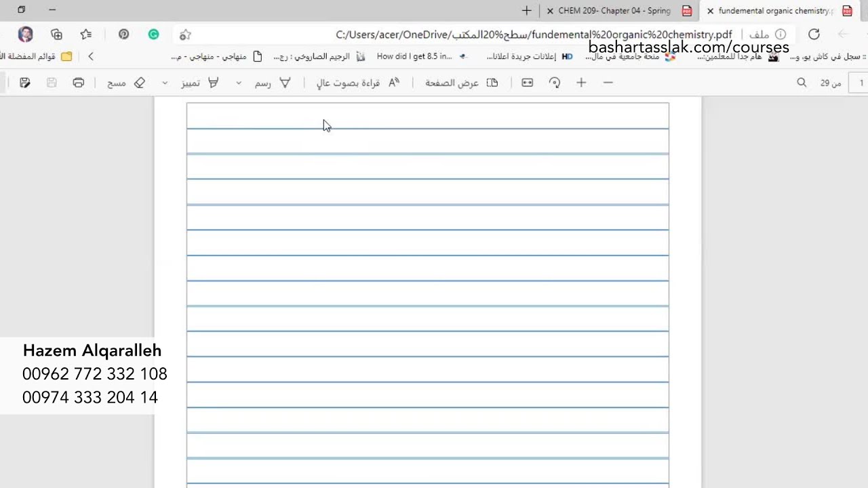The image size is (868, 488).
Task: Open the Page view (عرض الصفحة) menu
Action: pos(462,83)
